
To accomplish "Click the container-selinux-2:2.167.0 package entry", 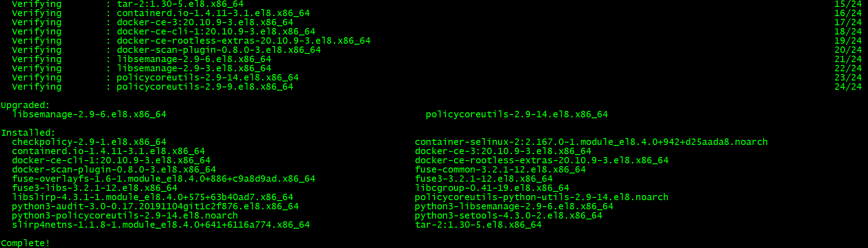I will tap(591, 142).
